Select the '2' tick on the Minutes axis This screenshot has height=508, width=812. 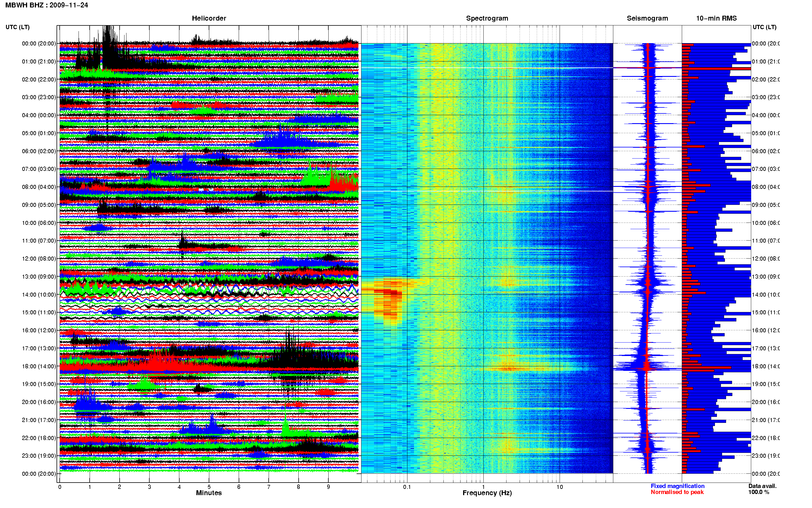(x=120, y=487)
